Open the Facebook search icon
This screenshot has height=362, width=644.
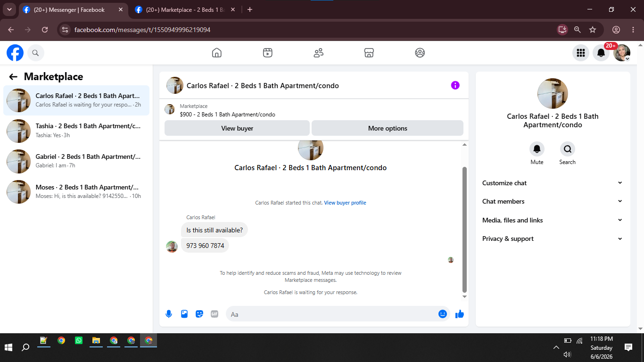[x=36, y=53]
